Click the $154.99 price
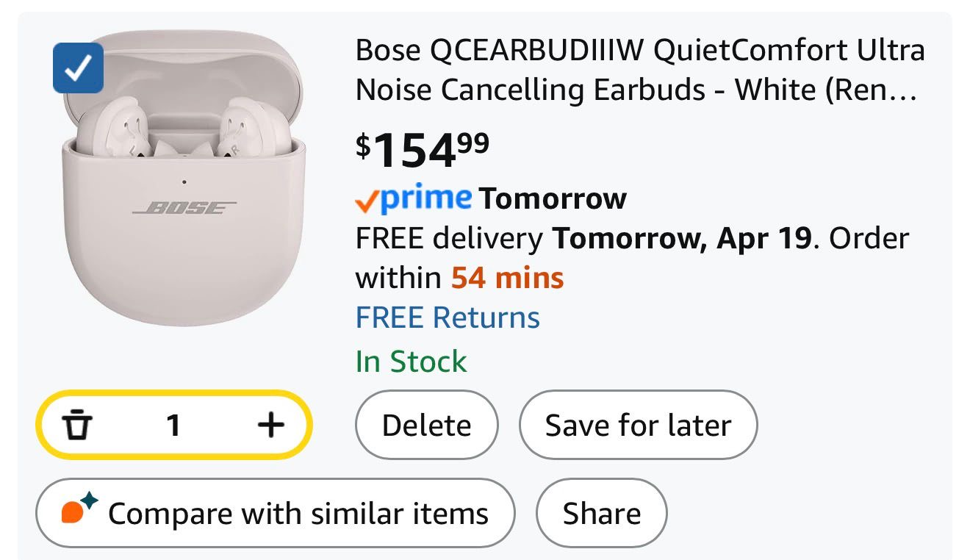The height and width of the screenshot is (560, 970). coord(423,148)
